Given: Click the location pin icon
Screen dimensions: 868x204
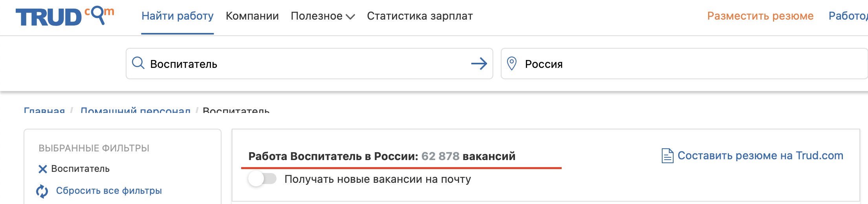Looking at the screenshot, I should (x=511, y=64).
